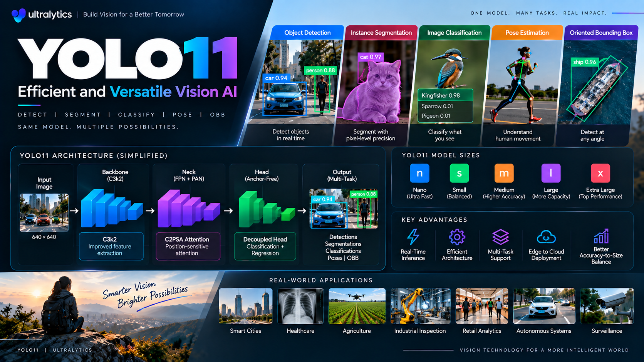Open the Oriented Bounding Box tab

[601, 33]
